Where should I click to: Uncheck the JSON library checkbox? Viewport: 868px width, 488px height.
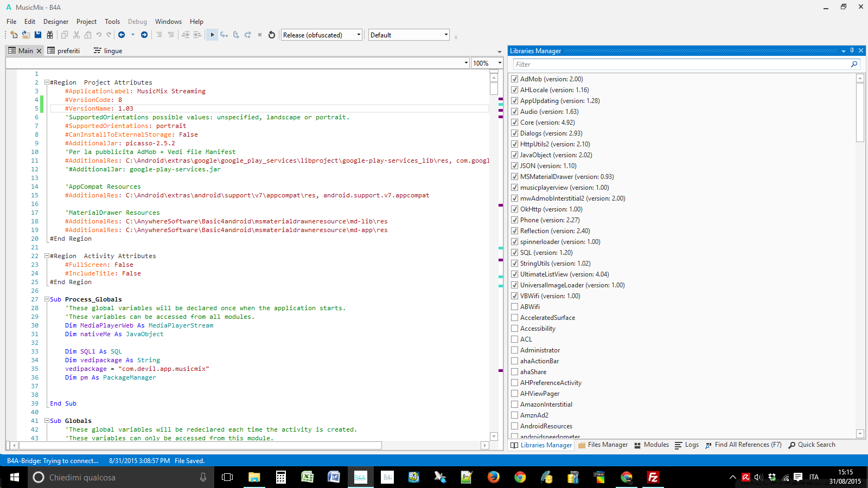pyautogui.click(x=515, y=166)
